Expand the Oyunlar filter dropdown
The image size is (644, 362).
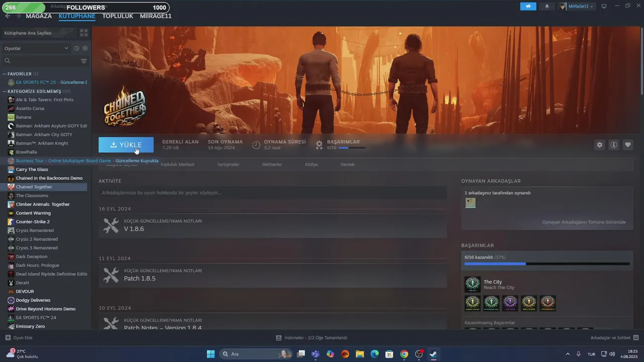(36, 48)
